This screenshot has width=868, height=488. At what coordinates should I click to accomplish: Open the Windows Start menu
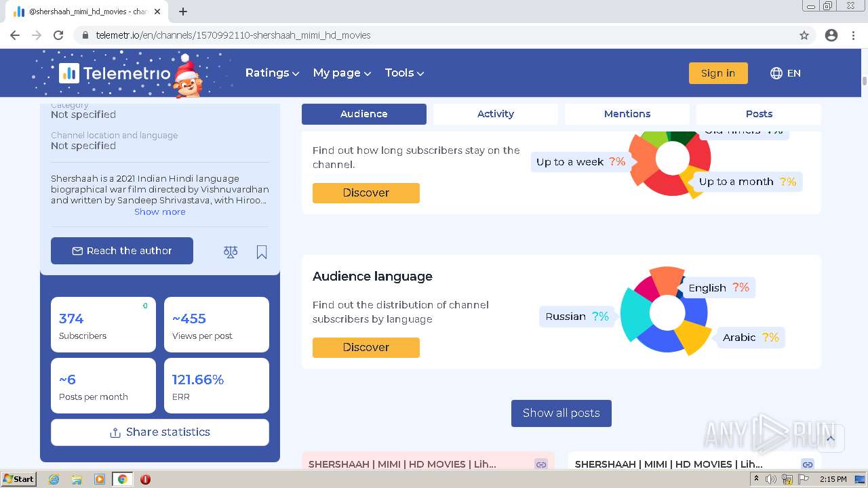click(x=18, y=479)
